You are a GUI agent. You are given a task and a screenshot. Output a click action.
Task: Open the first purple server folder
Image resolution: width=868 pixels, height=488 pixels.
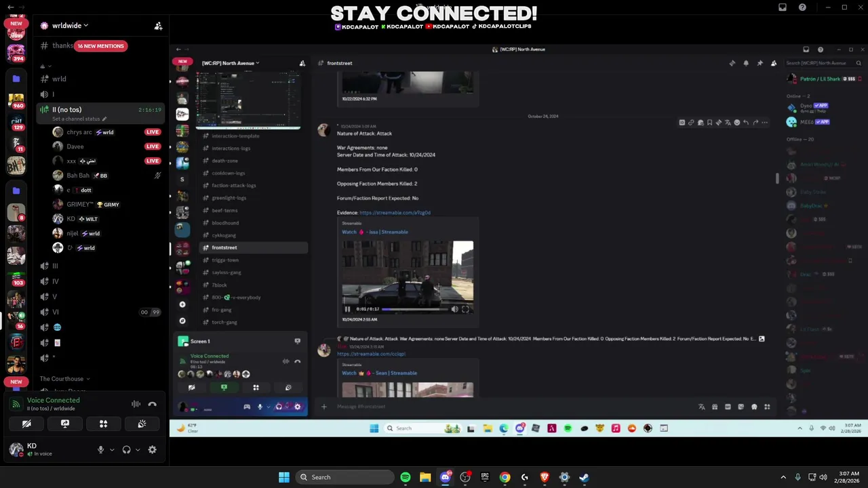(16, 79)
